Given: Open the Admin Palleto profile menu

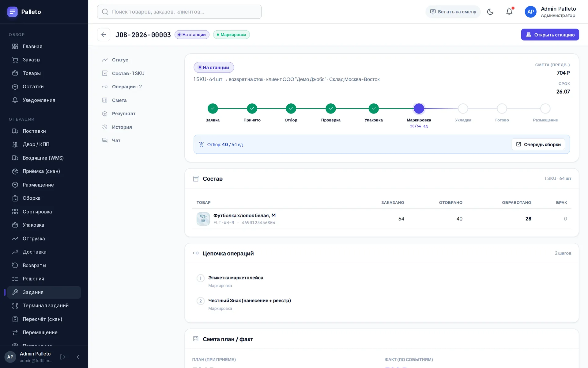Looking at the screenshot, I should click(551, 12).
